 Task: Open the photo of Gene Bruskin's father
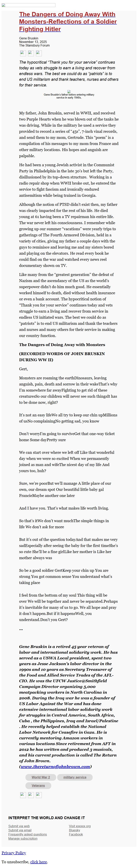pyautogui.click(x=69, y=91)
